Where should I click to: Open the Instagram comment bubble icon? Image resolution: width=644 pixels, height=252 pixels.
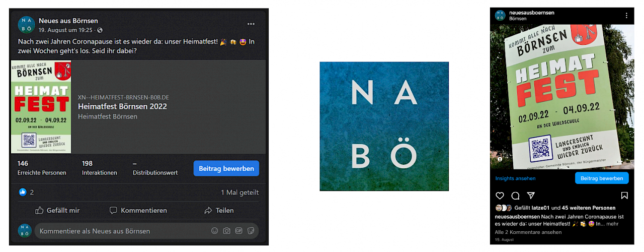coord(515,196)
